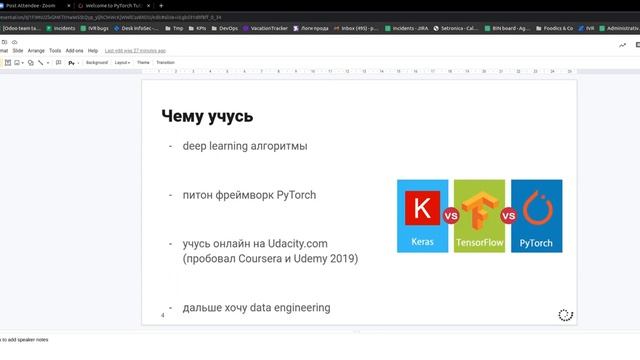The image size is (640, 360).
Task: Open the Incidents - JIRA bookmark
Action: tap(407, 28)
